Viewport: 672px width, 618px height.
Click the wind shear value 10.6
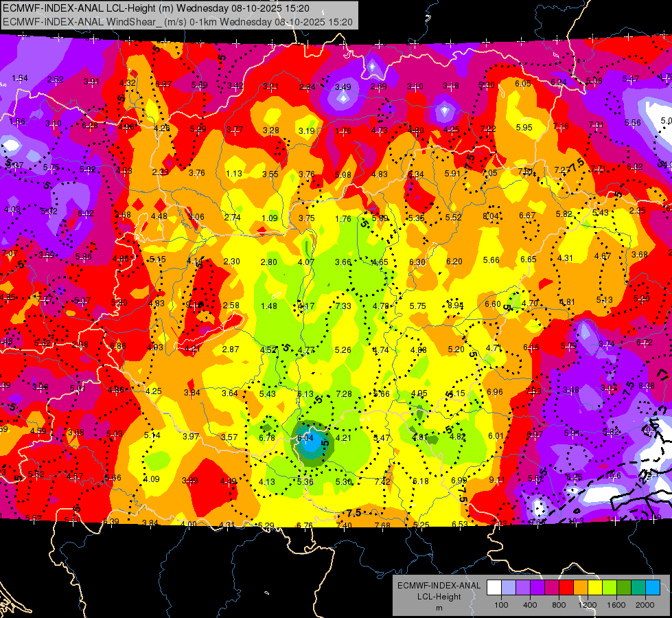613,476
